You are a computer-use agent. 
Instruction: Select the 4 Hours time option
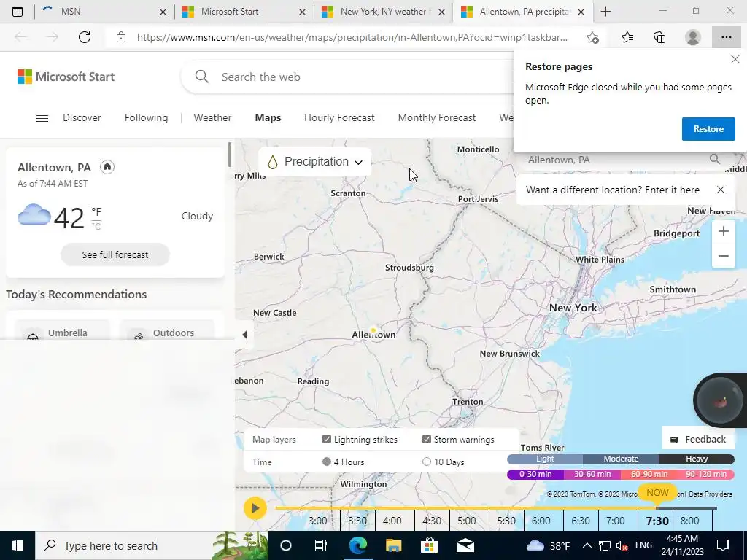[x=326, y=462]
